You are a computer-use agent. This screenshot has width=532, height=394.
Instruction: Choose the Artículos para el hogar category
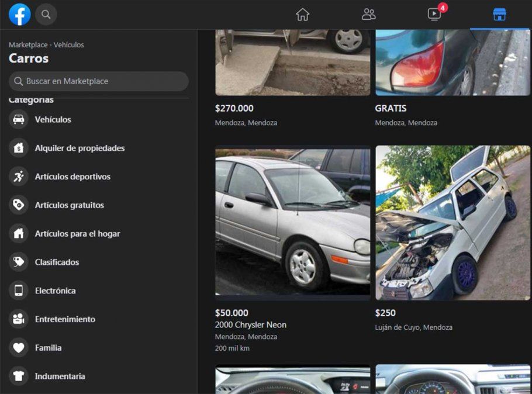pos(77,234)
